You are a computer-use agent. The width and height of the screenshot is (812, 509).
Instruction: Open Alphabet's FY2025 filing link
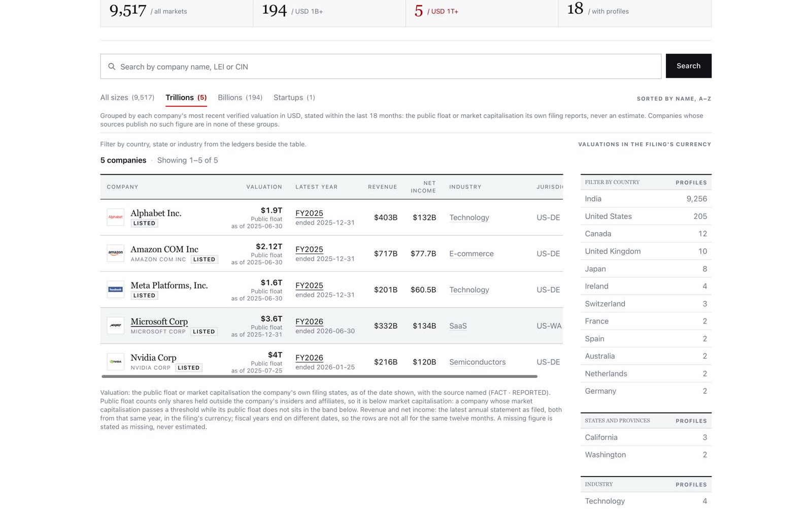(x=309, y=213)
